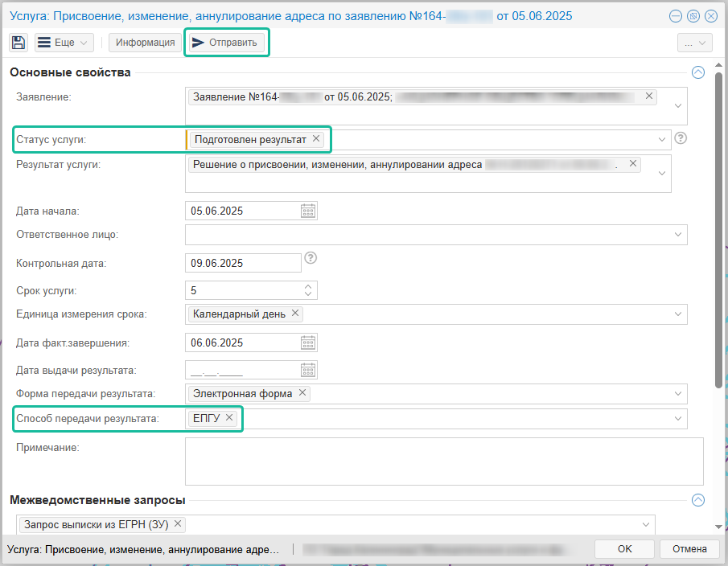The height and width of the screenshot is (566, 728).
Task: Expand the Ответственное лицо dropdown
Action: pyautogui.click(x=678, y=235)
